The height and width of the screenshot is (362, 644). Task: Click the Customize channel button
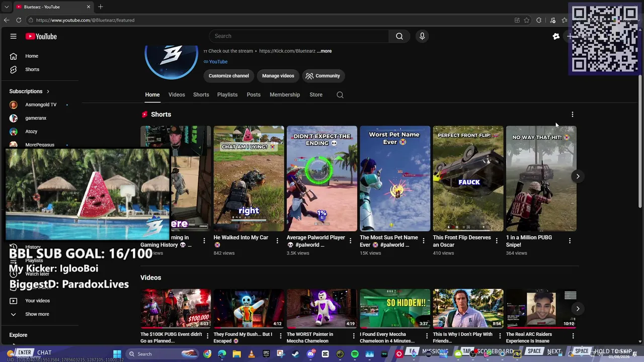pos(229,76)
